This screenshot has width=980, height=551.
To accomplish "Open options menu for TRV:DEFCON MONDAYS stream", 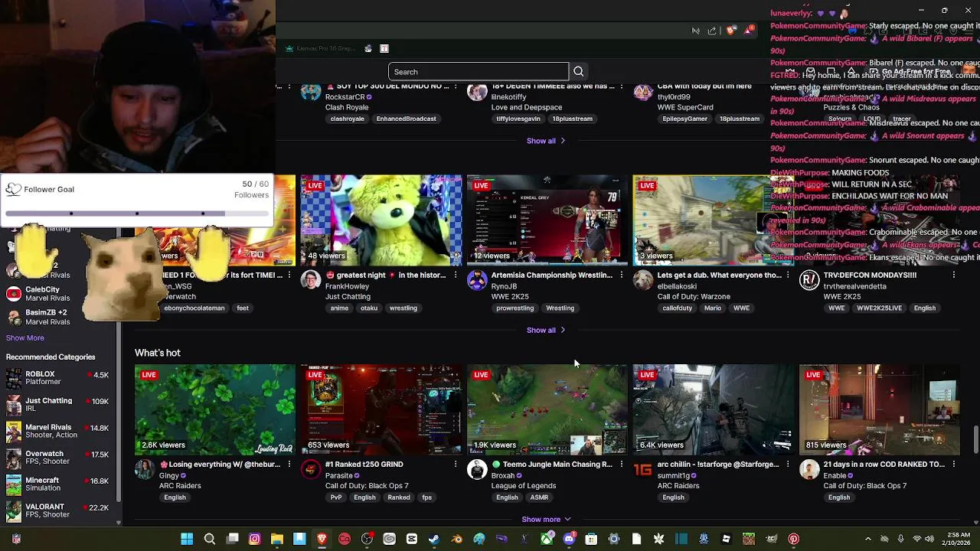I will point(954,275).
